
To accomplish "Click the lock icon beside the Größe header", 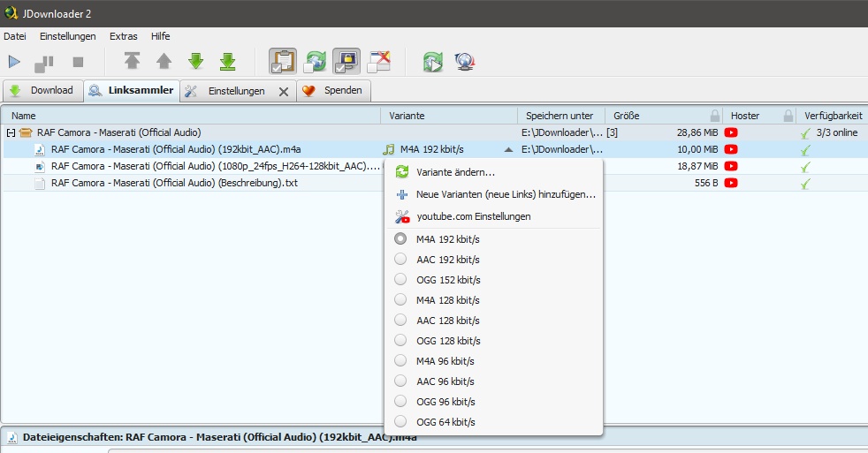I will [715, 116].
